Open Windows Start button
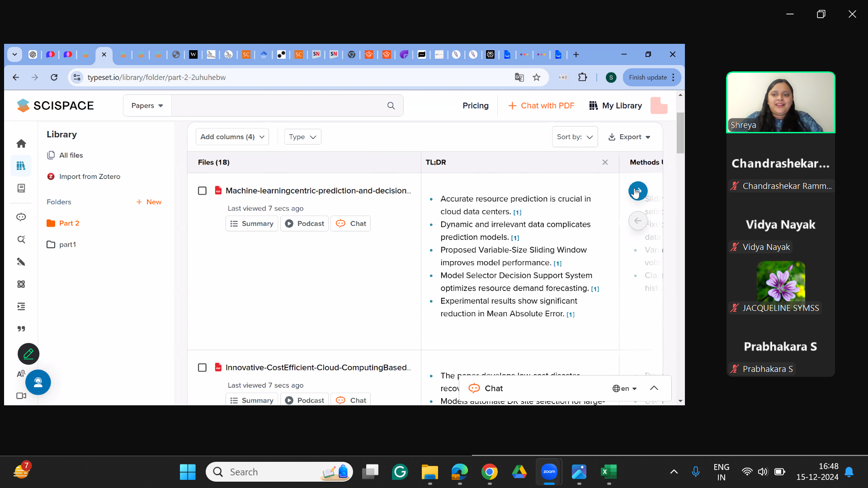Screen dimensions: 868x488 click(x=188, y=472)
